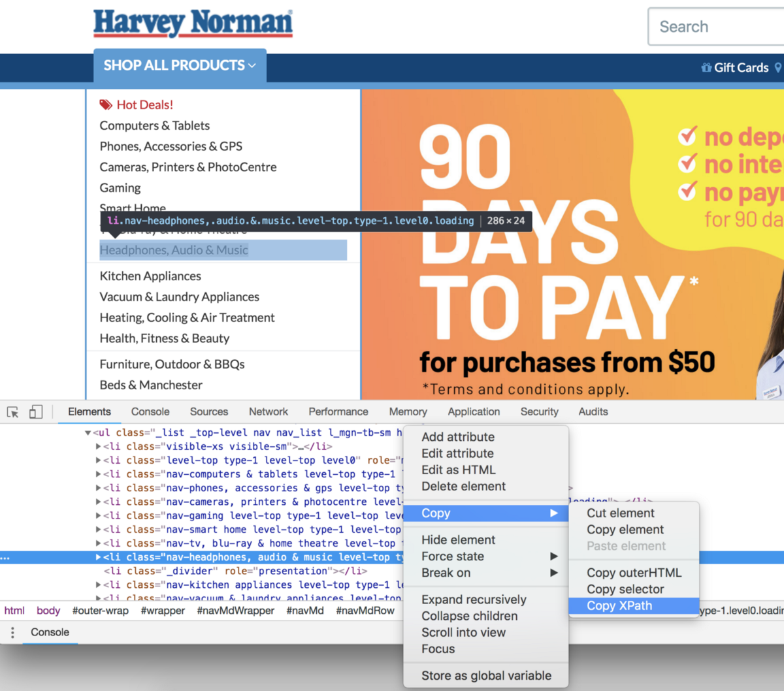Expand the nav-phones, accessories li node
The width and height of the screenshot is (784, 691).
(x=98, y=488)
